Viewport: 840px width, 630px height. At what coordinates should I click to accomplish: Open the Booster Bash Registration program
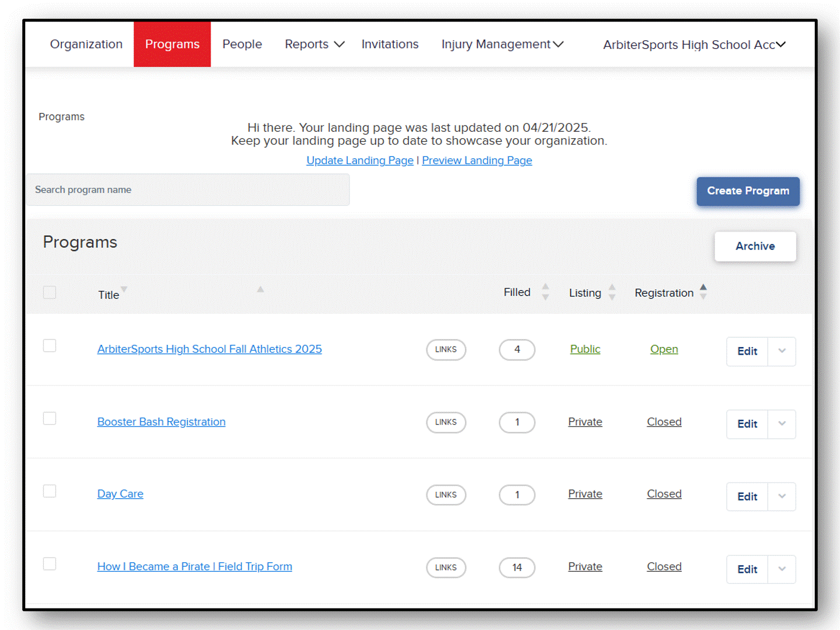click(161, 422)
